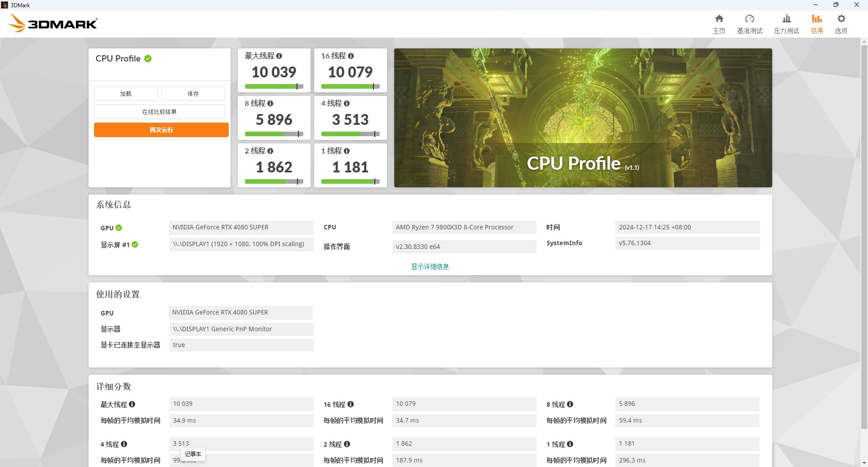868x467 pixels.
Task: Click info icon beside 2 线程 score card
Action: [270, 151]
